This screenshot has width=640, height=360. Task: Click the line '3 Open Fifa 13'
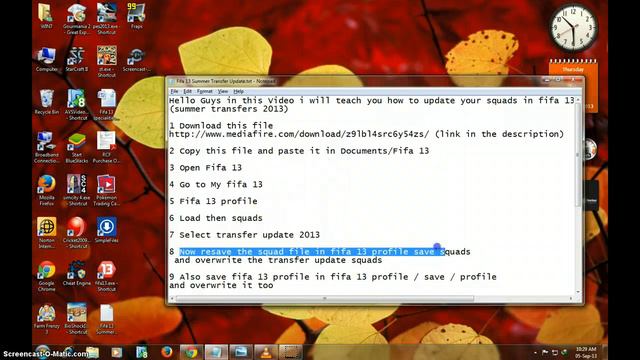[205, 168]
